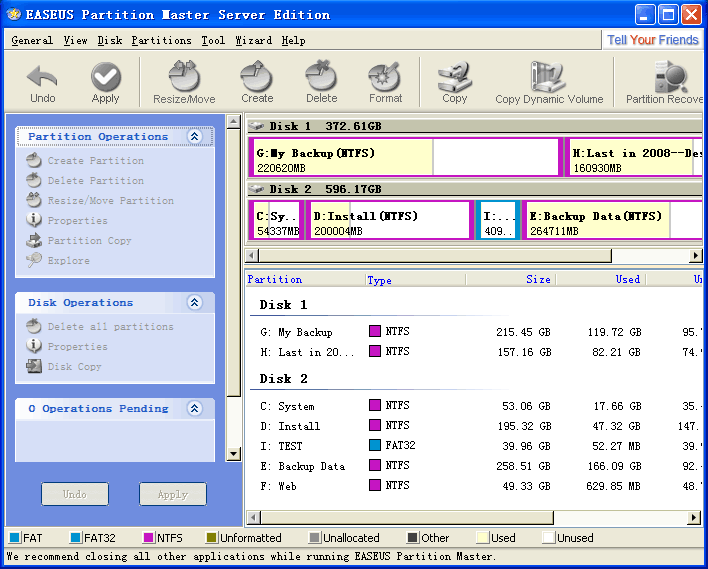The width and height of the screenshot is (708, 569).
Task: Open the View menu
Action: click(75, 40)
